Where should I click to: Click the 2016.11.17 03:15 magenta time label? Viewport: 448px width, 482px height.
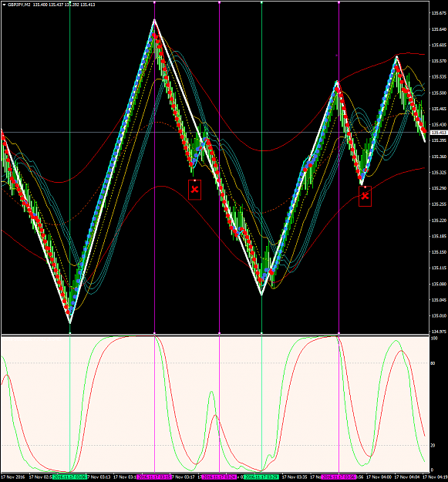point(154,477)
